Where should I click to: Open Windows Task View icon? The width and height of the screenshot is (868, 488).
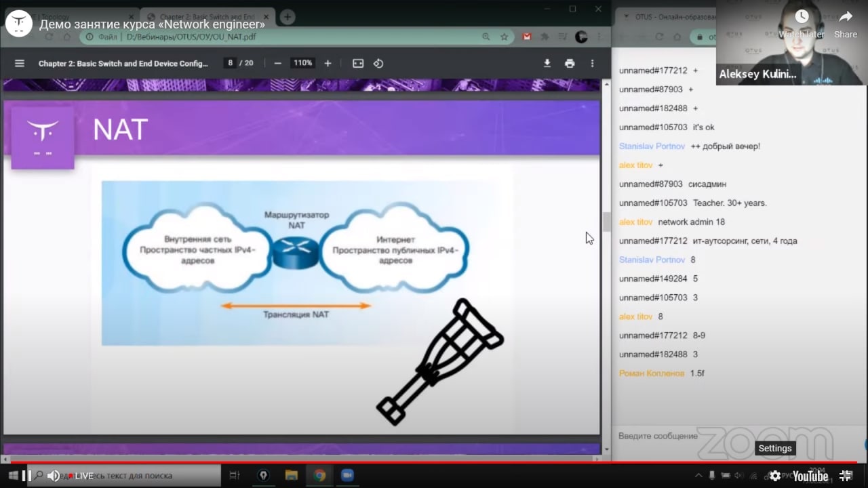point(235,476)
